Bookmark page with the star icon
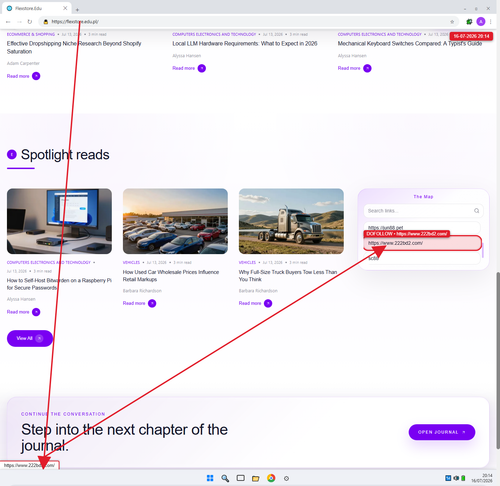500x486 pixels. 452,22
